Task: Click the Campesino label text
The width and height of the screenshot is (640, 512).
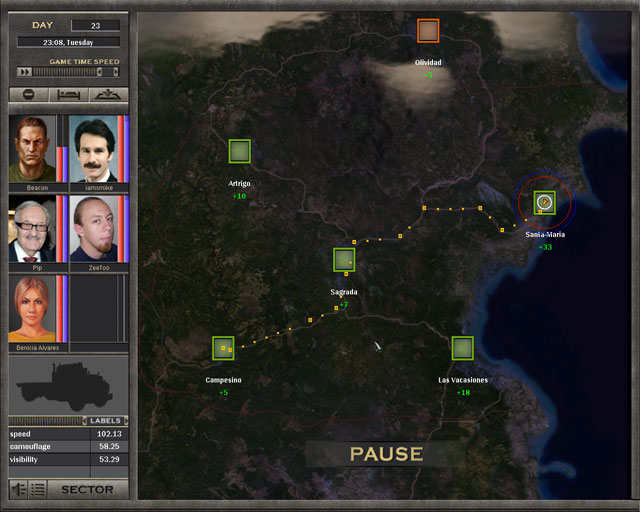Action: [223, 380]
